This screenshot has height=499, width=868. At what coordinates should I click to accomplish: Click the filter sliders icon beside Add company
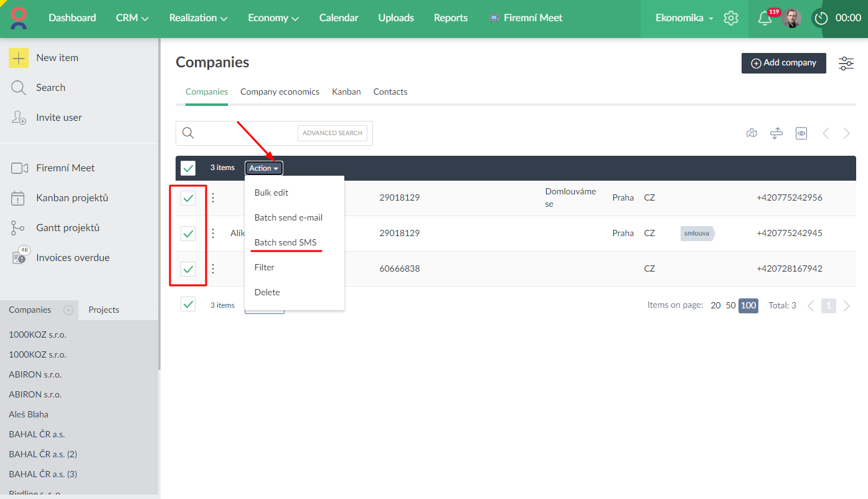coord(846,63)
